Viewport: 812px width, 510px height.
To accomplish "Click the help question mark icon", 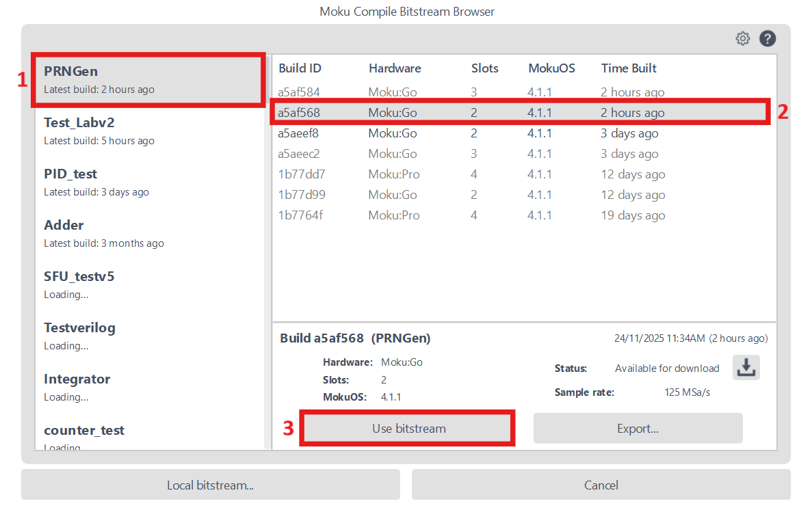I will tap(767, 39).
